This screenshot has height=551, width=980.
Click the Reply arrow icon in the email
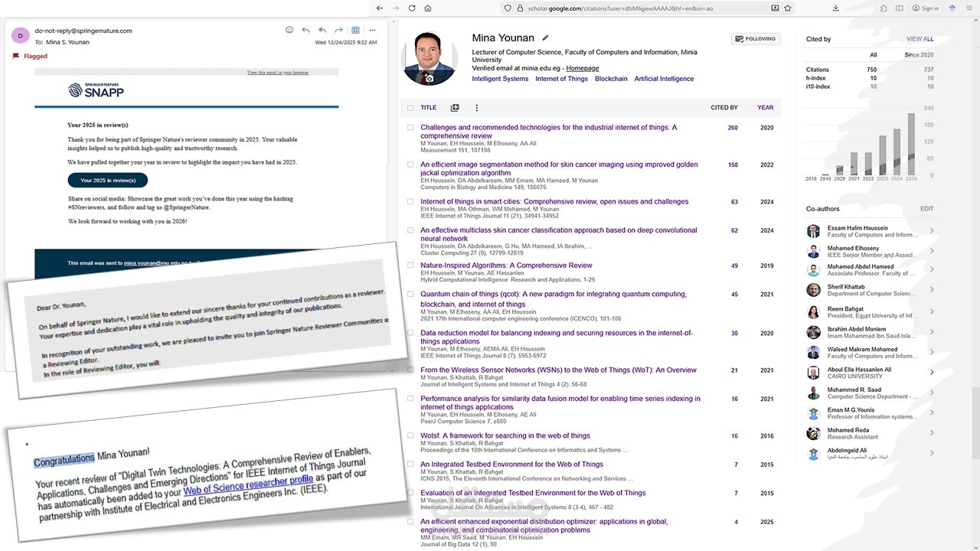(305, 30)
